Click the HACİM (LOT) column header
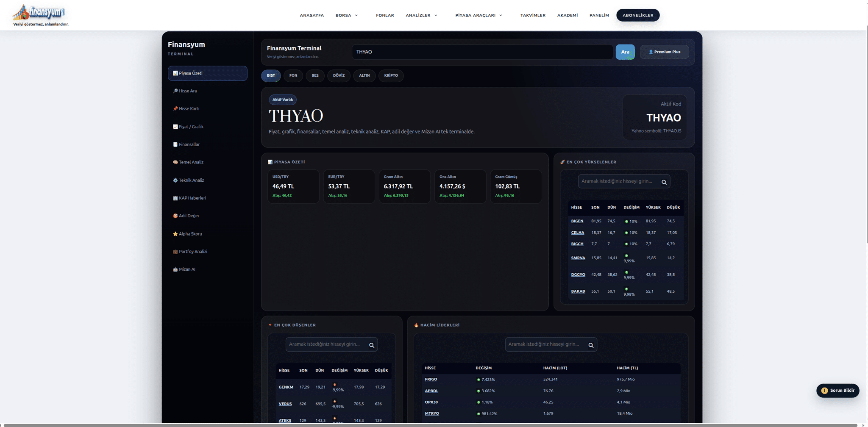 coord(555,368)
